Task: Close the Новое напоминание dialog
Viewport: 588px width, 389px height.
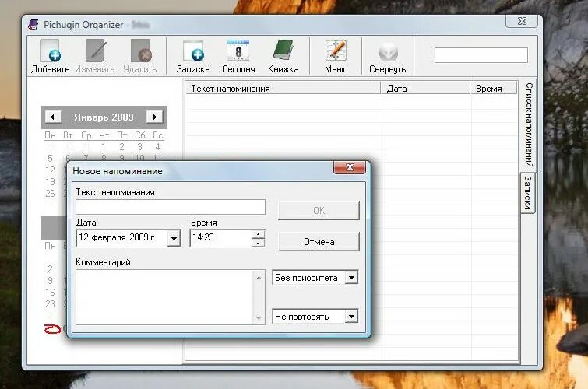Action: 350,167
